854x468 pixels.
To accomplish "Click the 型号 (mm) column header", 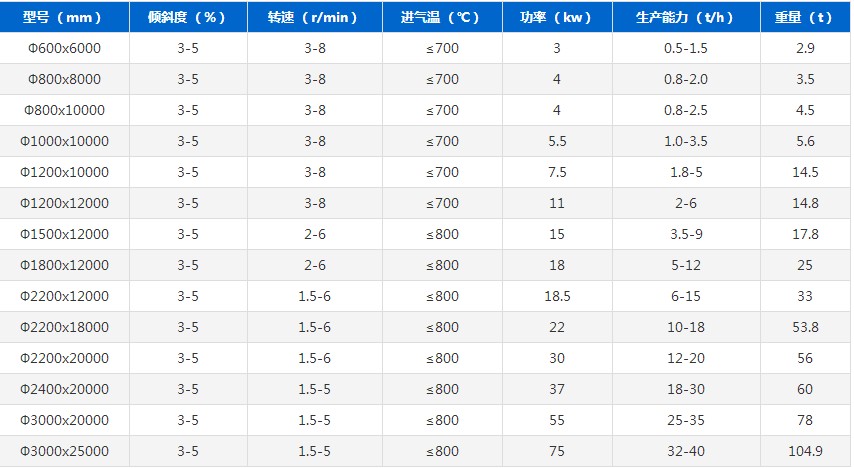I will pyautogui.click(x=64, y=17).
